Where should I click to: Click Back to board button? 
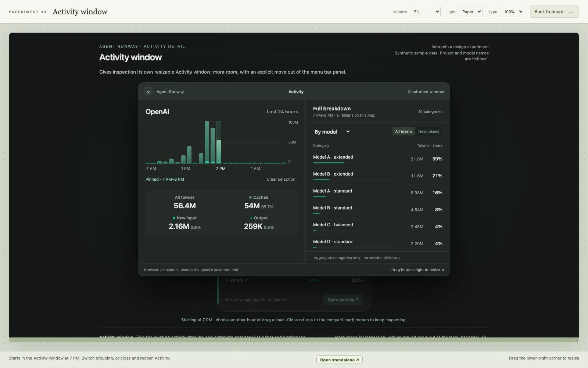tap(554, 12)
